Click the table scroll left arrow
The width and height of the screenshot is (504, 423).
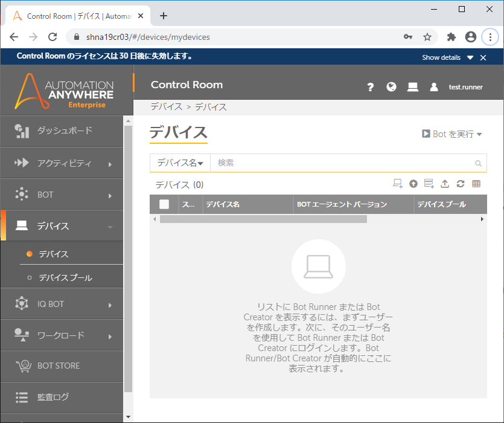(155, 219)
